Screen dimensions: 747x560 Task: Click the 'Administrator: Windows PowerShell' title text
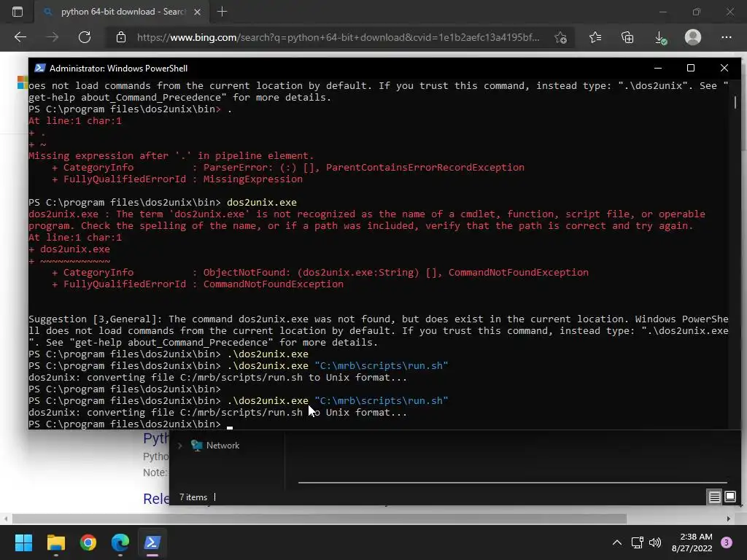[x=119, y=69]
